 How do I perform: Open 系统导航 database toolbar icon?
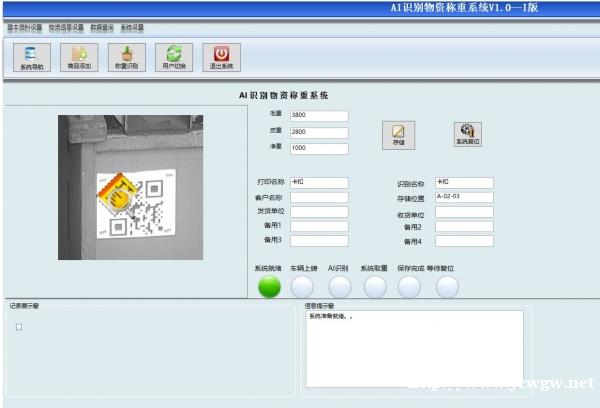tap(32, 56)
